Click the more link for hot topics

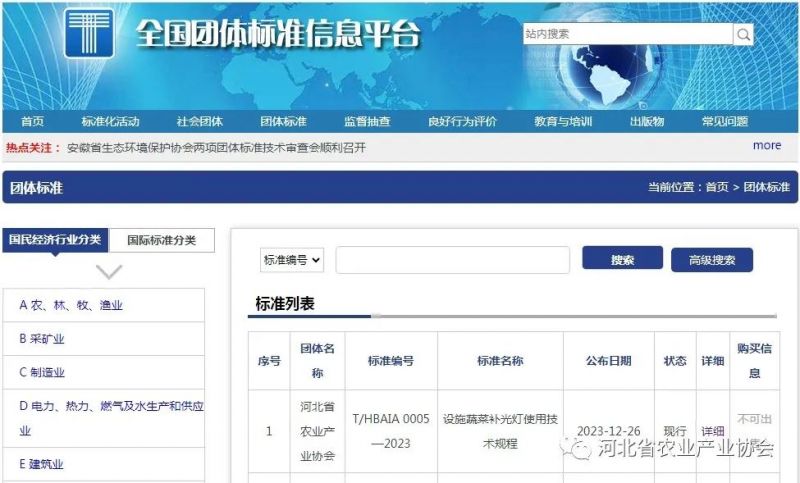[767, 145]
